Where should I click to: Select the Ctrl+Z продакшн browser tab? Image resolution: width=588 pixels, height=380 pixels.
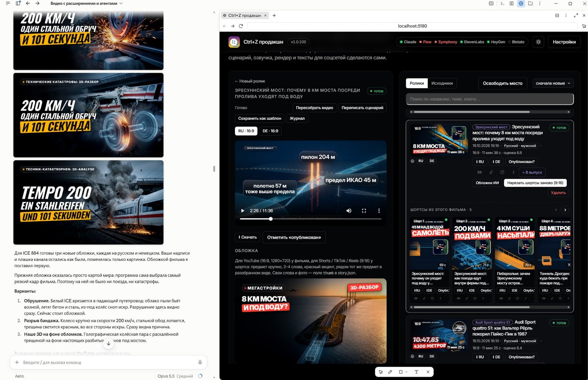pyautogui.click(x=244, y=15)
